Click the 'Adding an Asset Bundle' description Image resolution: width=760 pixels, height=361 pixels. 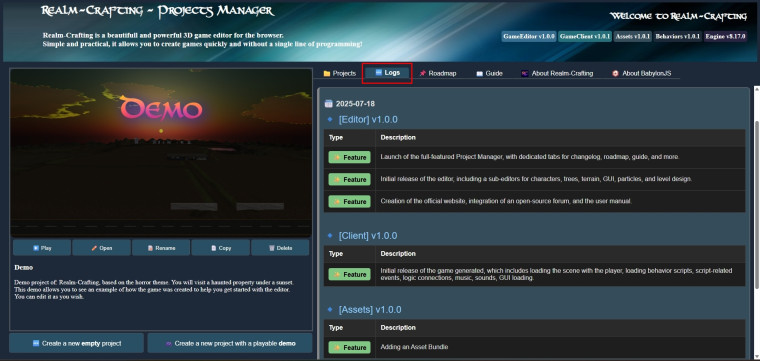coord(414,347)
